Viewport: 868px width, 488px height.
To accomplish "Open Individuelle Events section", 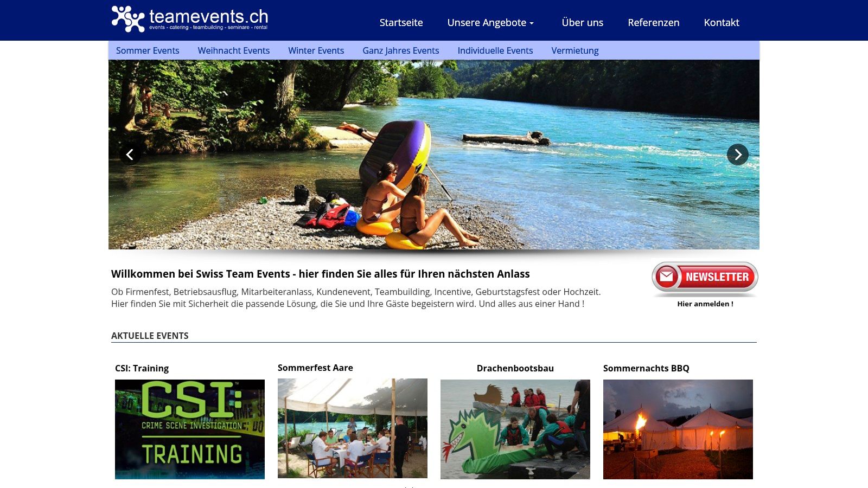I will pyautogui.click(x=495, y=50).
